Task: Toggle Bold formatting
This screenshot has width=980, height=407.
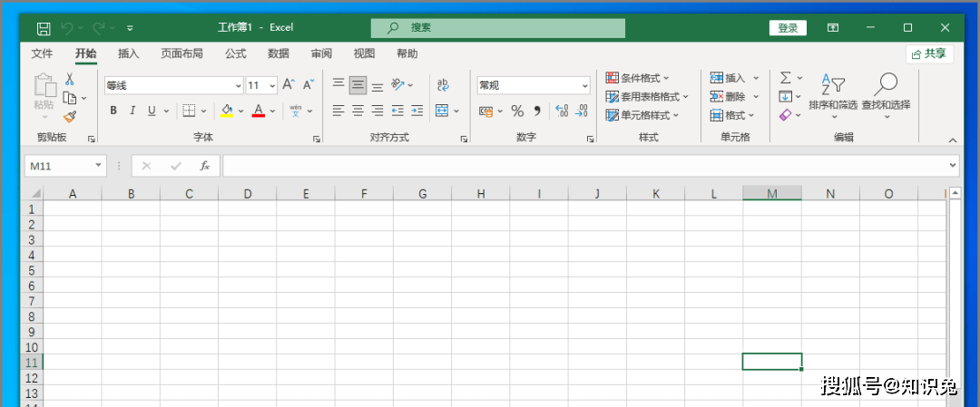Action: click(x=113, y=111)
